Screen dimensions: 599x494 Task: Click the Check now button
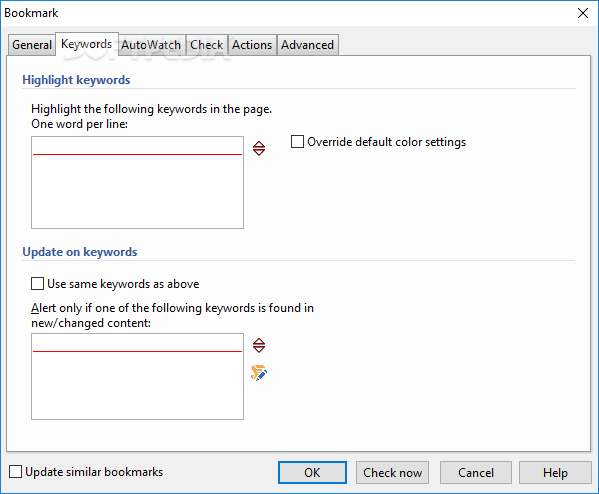pyautogui.click(x=392, y=473)
